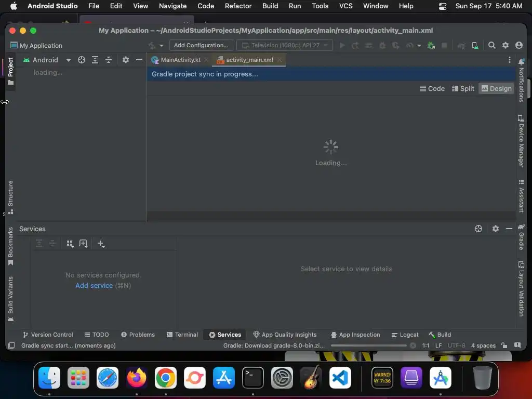532x399 pixels.
Task: Switch editor to Code view
Action: click(432, 88)
